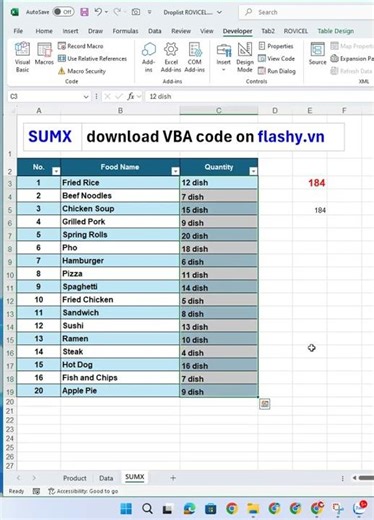Toggle Use Relative References
Screen dimensions: 374x520
click(92, 59)
